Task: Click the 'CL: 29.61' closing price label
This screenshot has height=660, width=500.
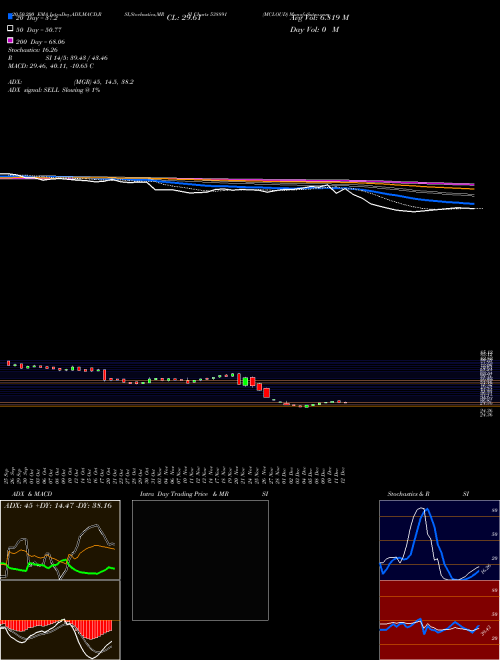Action: [184, 18]
